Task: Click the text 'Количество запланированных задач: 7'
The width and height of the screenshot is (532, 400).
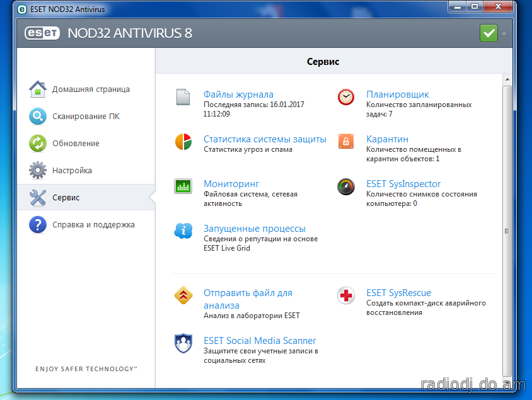Action: 419,109
